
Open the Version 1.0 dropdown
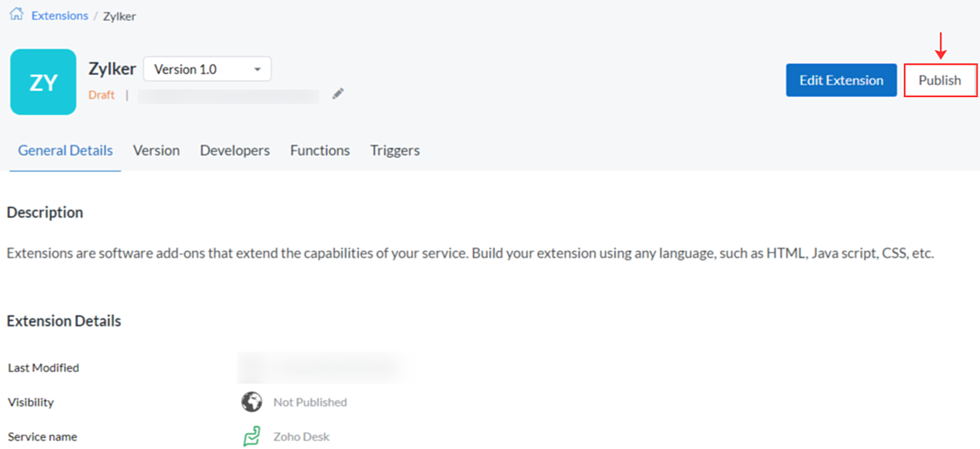207,69
